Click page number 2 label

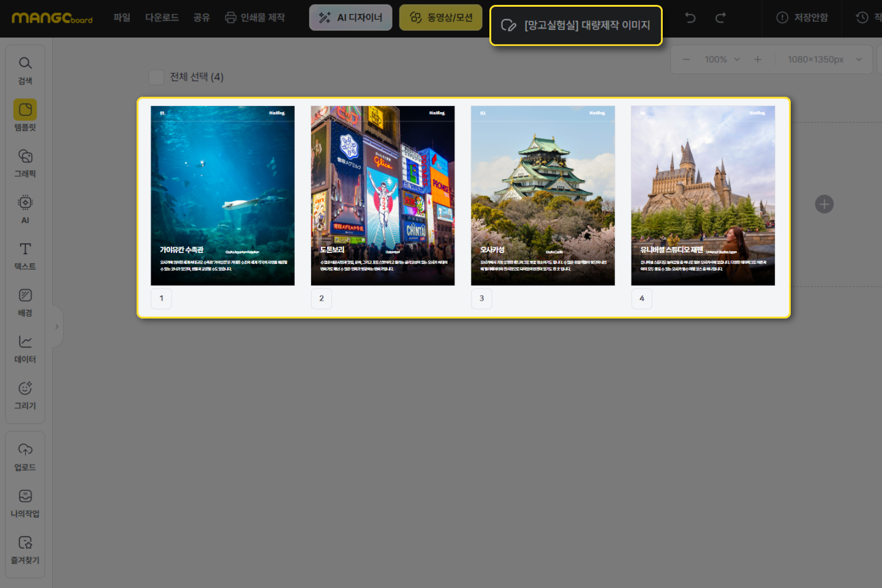(322, 298)
